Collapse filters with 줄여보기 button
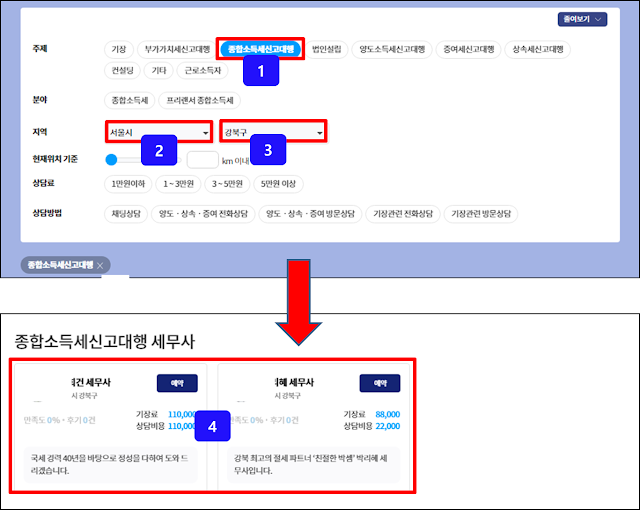The height and width of the screenshot is (510, 640). (582, 19)
